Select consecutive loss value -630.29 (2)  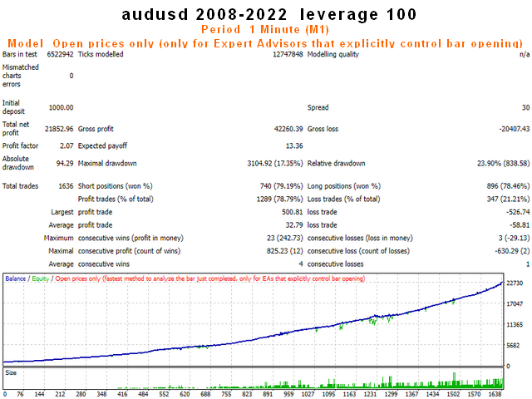[512, 251]
